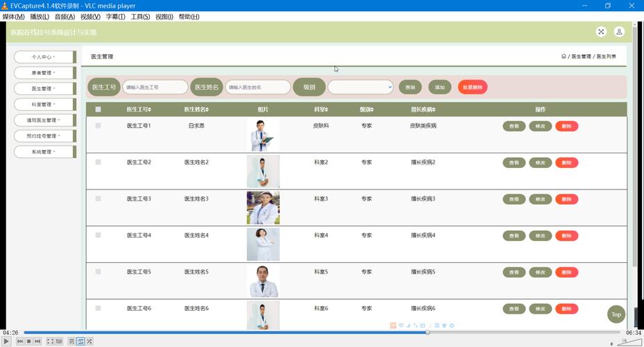Click the 查询 search button
The image size is (644, 347).
coord(410,87)
